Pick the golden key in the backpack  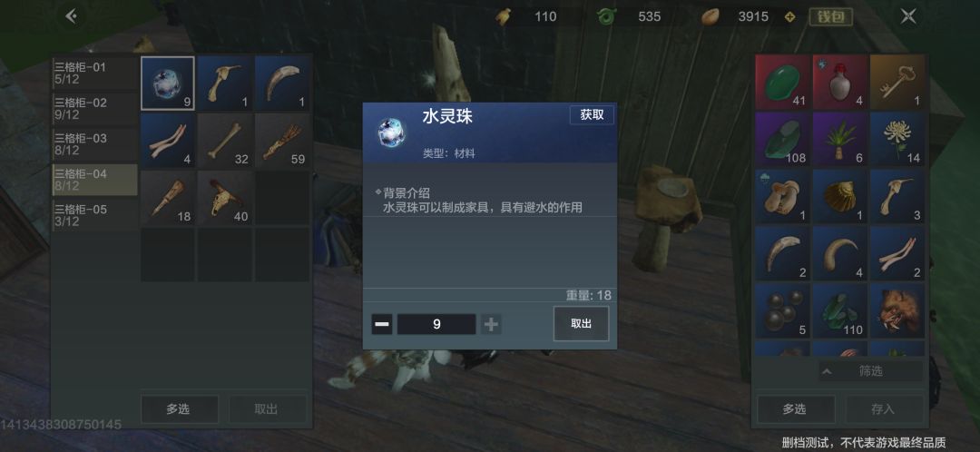click(897, 82)
